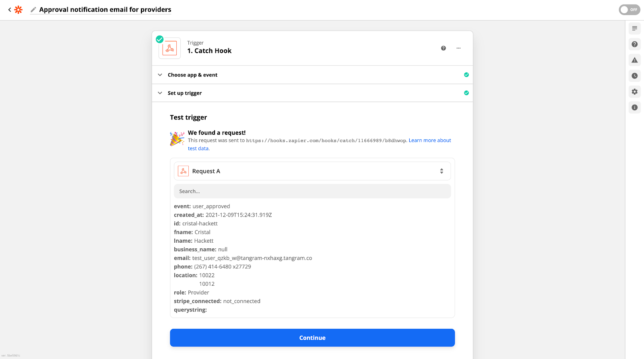Click green check next to Choose app & event
Screen dimensions: 644x359
pos(466,75)
